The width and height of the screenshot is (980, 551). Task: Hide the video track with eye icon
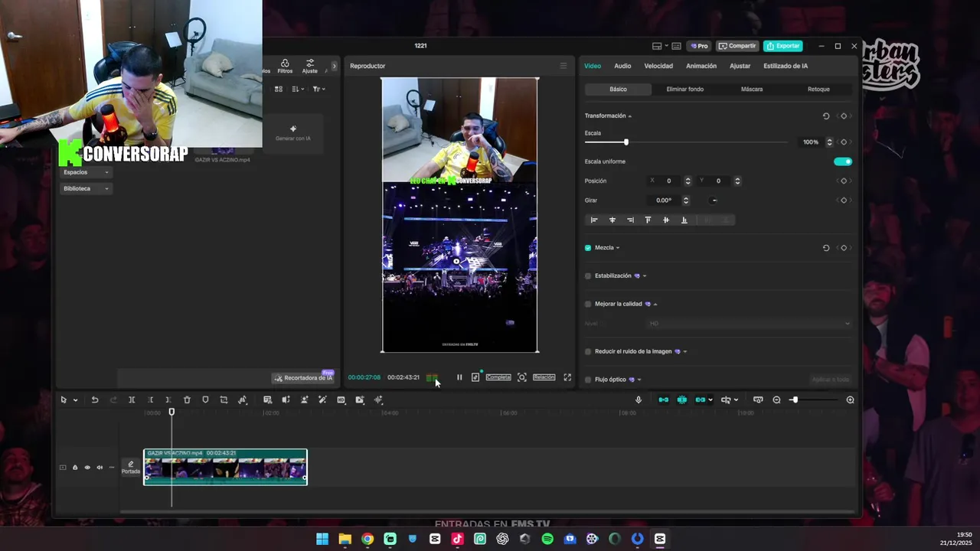pyautogui.click(x=87, y=468)
